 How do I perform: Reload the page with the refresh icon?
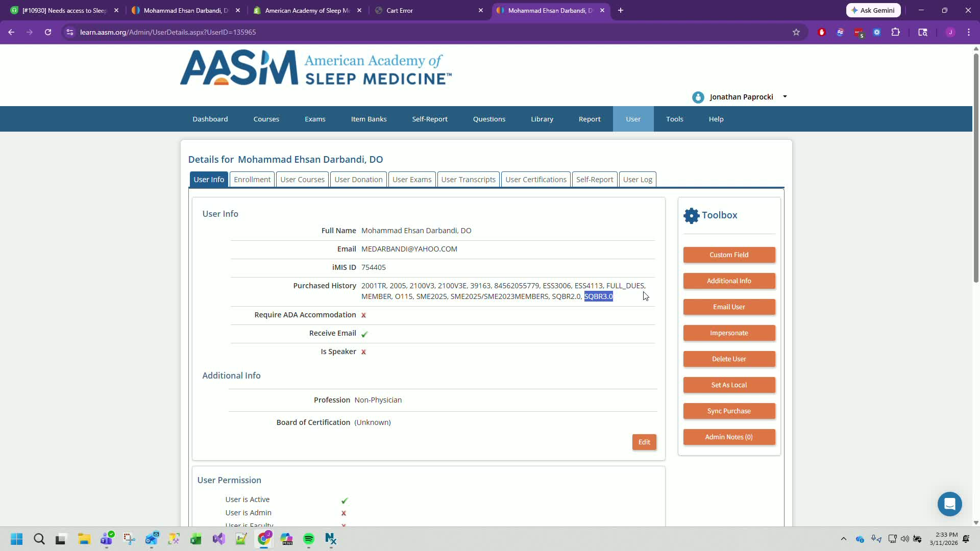47,32
